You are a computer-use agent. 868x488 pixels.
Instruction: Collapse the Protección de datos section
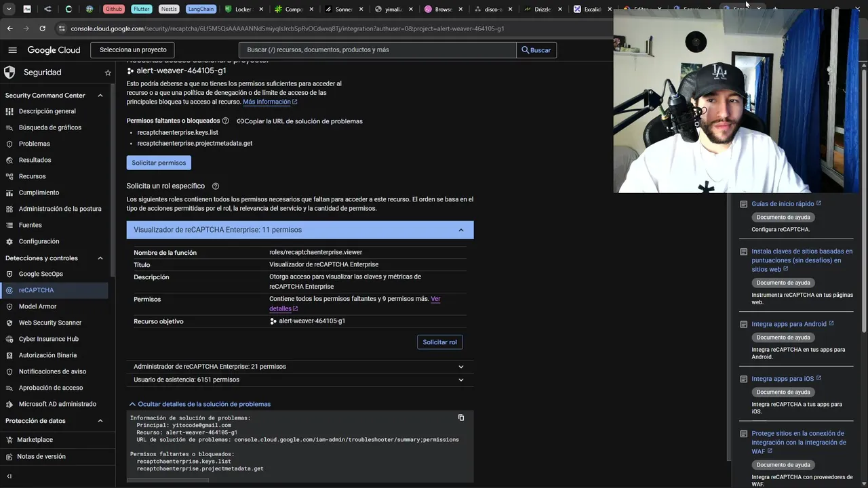click(x=100, y=421)
